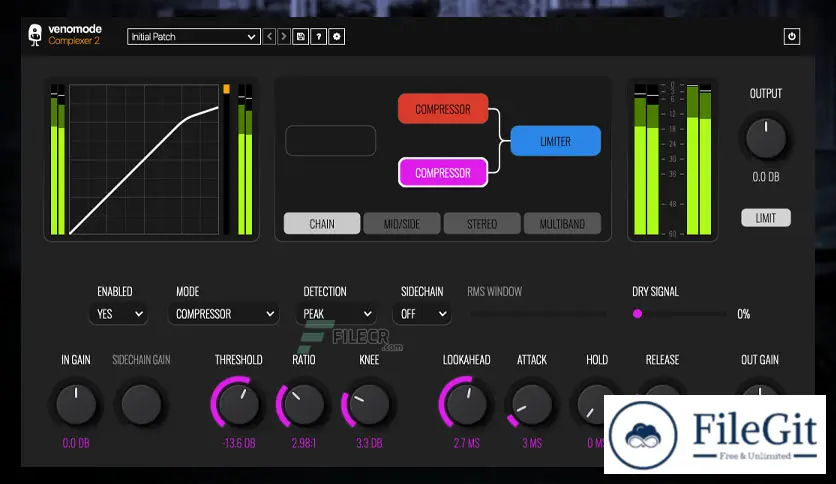The width and height of the screenshot is (836, 484).
Task: Click the 0% dry signal value
Action: pos(743,314)
